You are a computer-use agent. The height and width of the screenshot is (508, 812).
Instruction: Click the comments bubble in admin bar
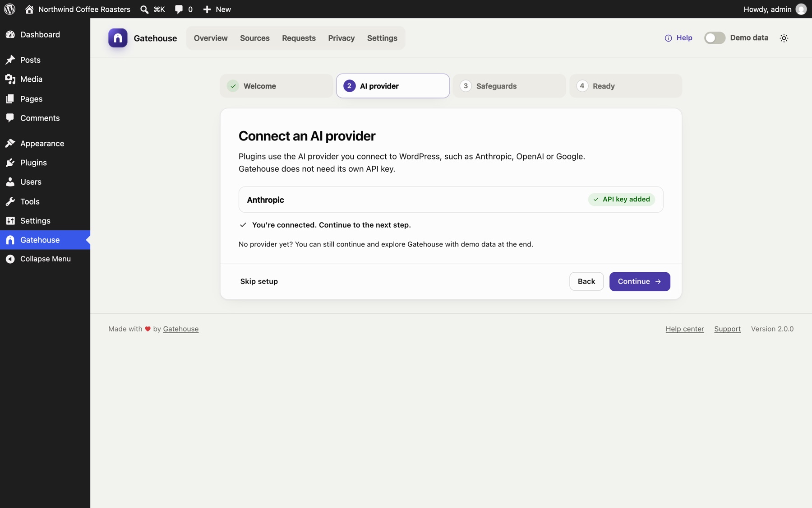click(x=179, y=9)
